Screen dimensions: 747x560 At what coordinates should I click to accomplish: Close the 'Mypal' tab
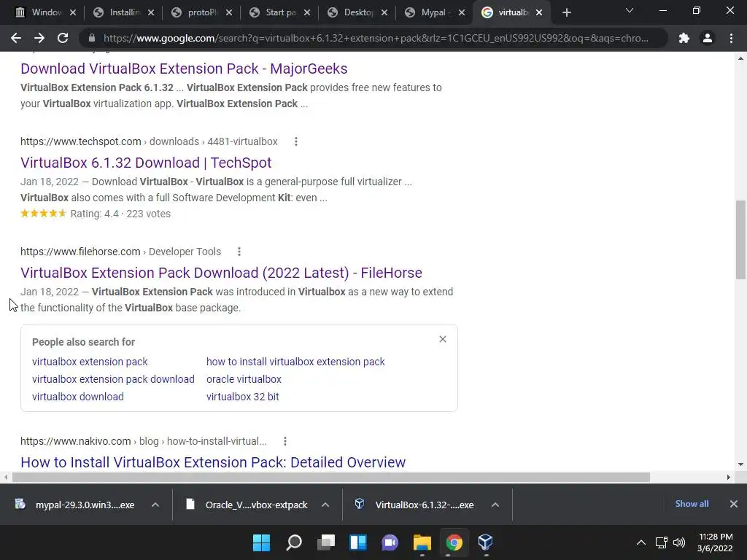point(462,13)
